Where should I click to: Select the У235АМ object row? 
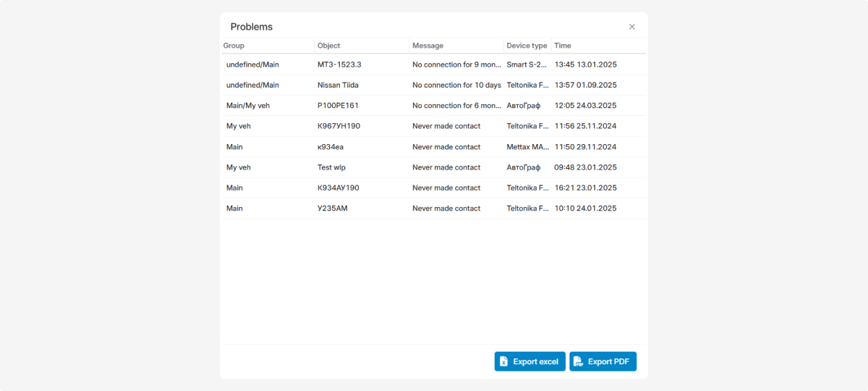pos(332,209)
